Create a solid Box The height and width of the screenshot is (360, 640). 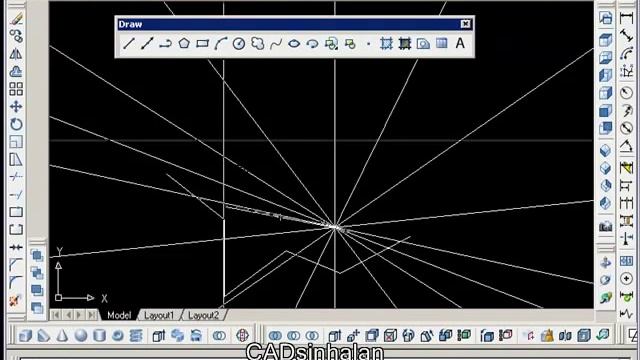(25, 336)
